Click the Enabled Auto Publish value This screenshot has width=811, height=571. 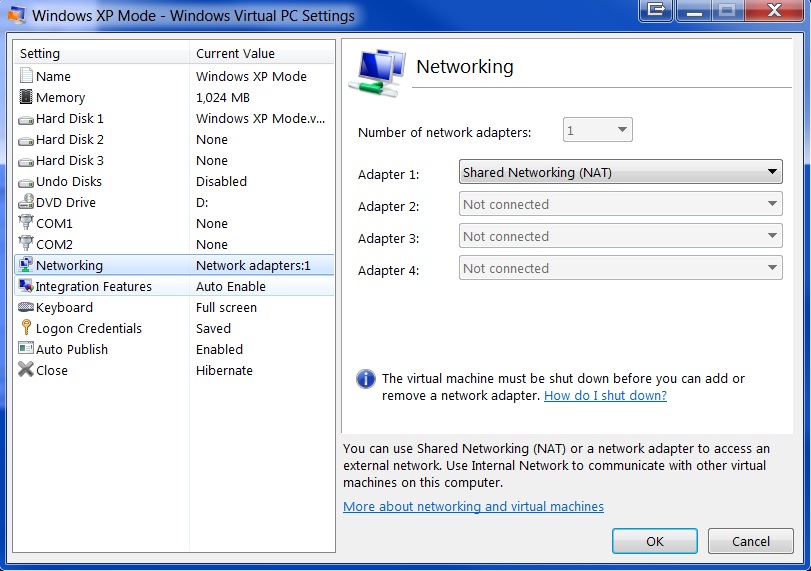click(x=219, y=350)
